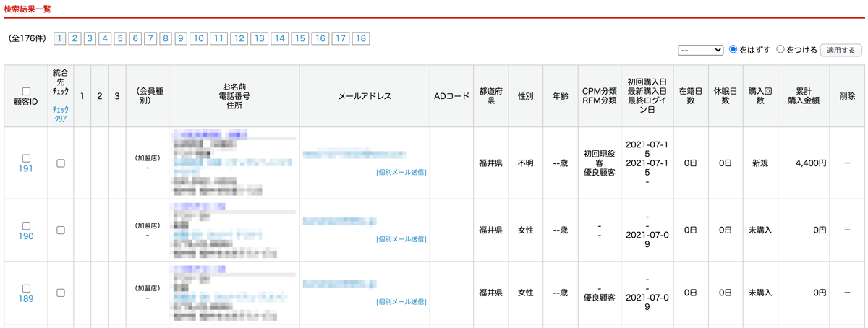Click the '累計購入金額' column header
868x328 pixels.
pyautogui.click(x=804, y=97)
